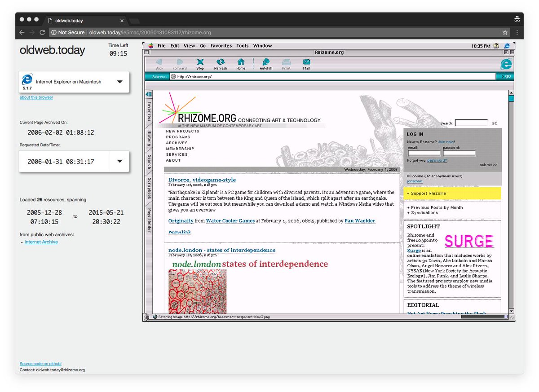This screenshot has width=539, height=392.
Task: Click the Permalink link
Action: (180, 232)
